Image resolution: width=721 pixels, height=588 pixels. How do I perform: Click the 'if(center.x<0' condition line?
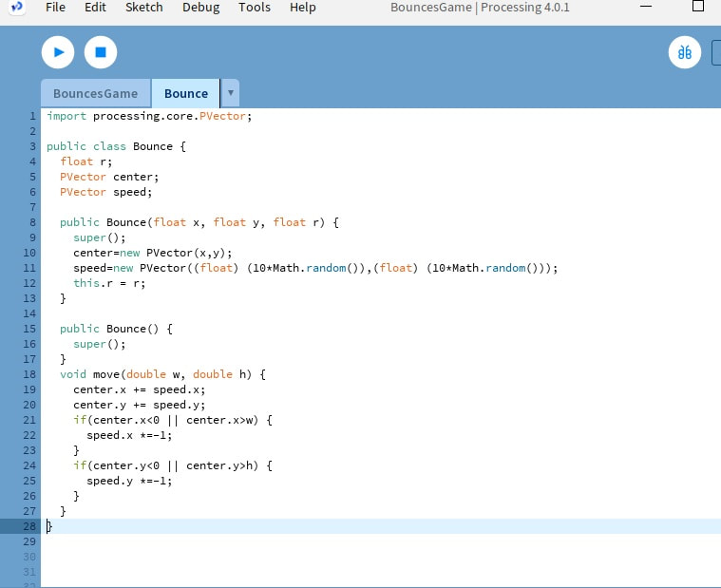coord(173,420)
